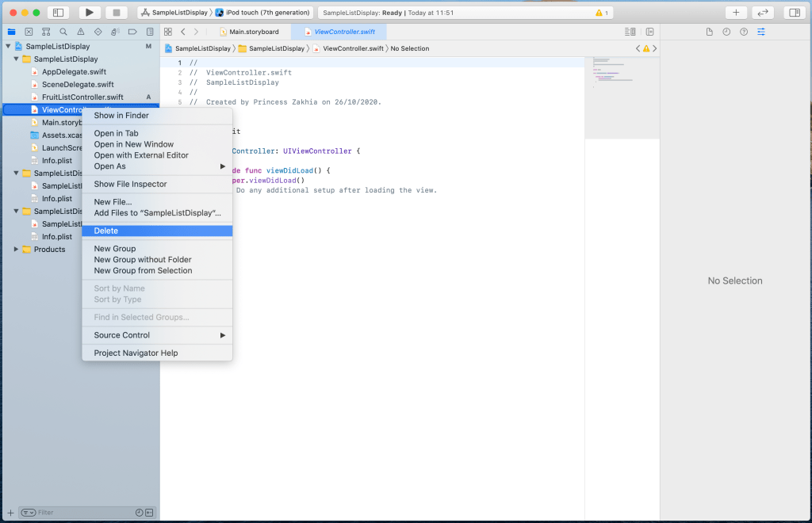Click the code review arrows button

[x=763, y=13]
